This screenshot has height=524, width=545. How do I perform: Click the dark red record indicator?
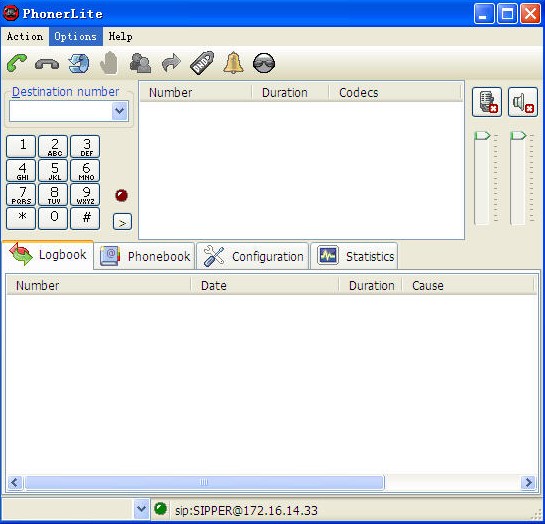(122, 196)
